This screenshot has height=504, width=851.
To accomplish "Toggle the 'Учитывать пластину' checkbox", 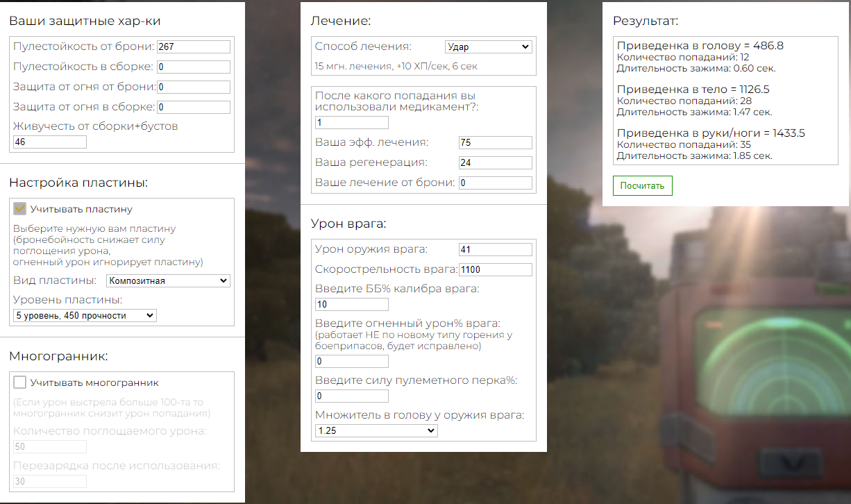I will pyautogui.click(x=20, y=208).
